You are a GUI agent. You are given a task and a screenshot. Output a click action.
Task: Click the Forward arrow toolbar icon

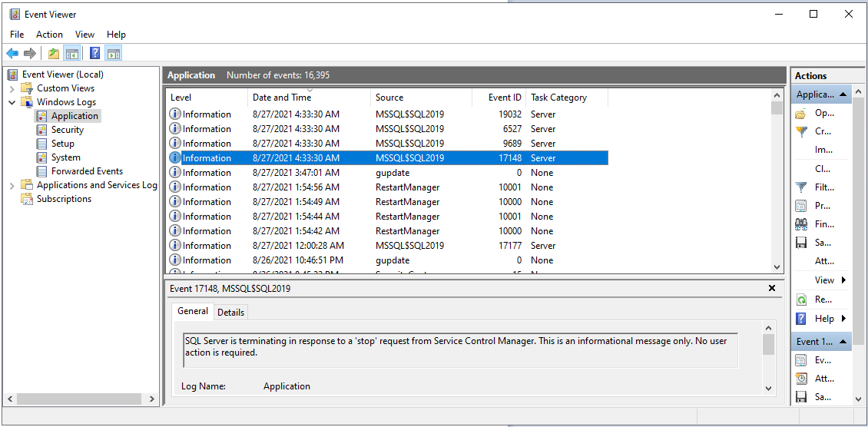(29, 53)
